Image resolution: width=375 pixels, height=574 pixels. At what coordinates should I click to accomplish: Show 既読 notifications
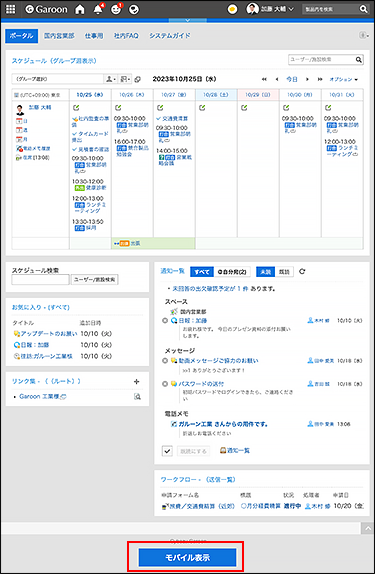click(284, 272)
